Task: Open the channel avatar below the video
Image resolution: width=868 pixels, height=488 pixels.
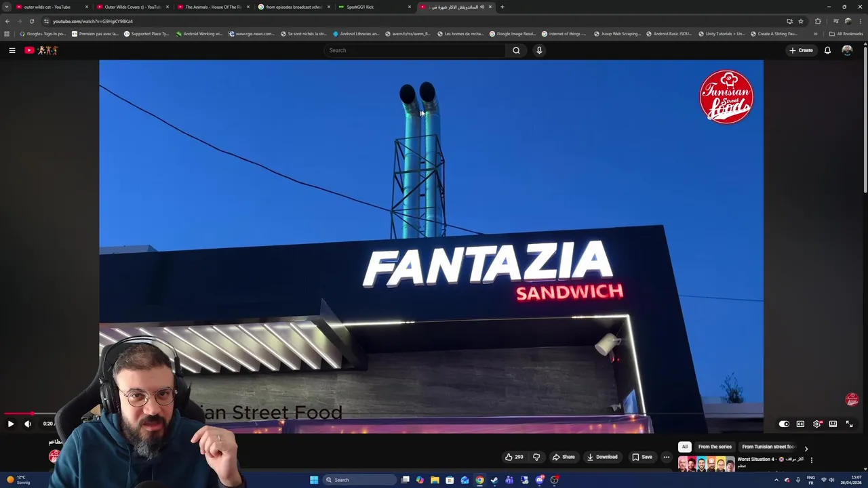Action: click(54, 456)
